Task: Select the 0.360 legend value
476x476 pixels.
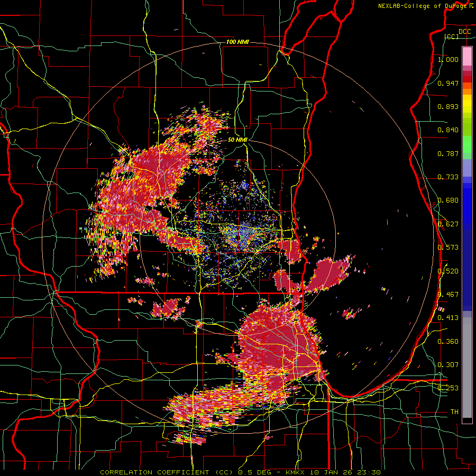Action: [448, 342]
